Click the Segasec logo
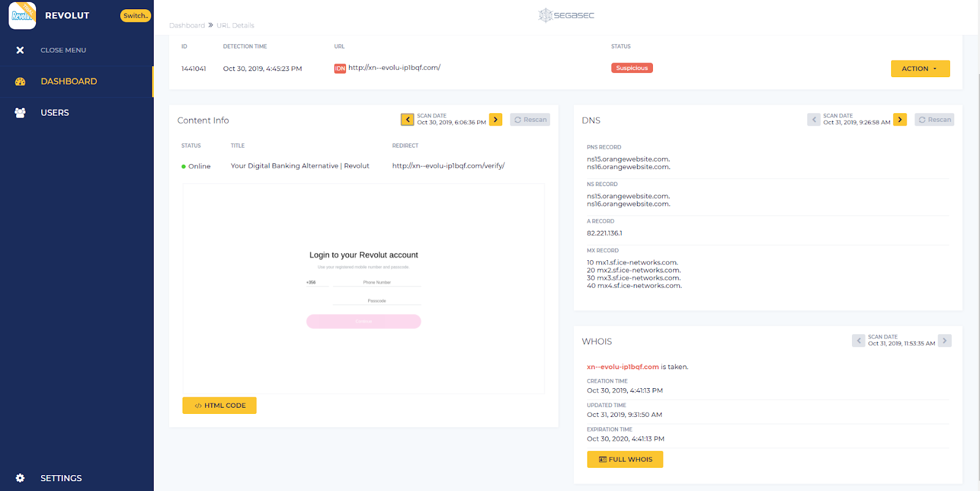Viewport: 980px width, 491px height. [x=567, y=15]
